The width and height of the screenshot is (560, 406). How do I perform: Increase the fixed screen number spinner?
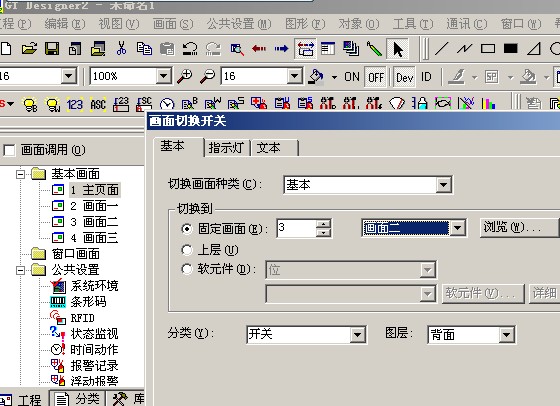[323, 224]
